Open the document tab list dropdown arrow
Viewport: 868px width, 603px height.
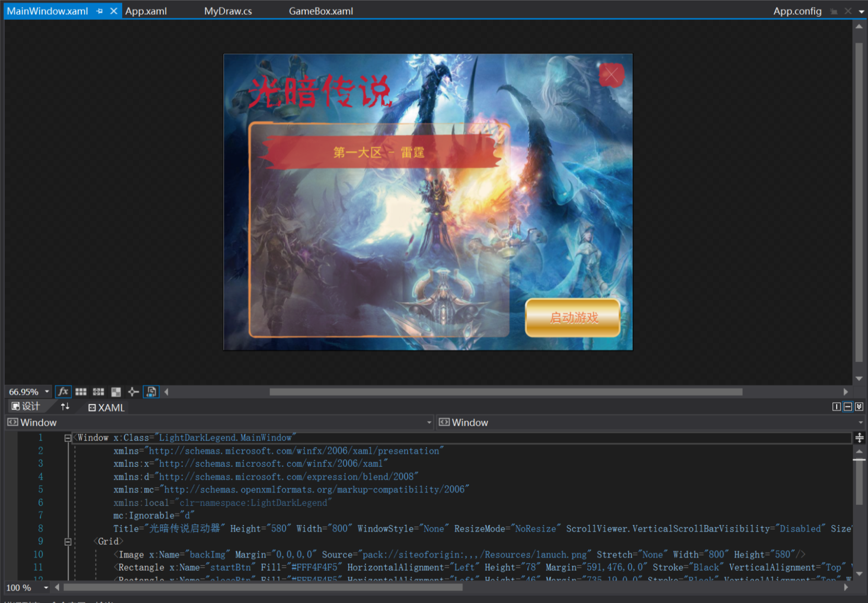tap(861, 11)
